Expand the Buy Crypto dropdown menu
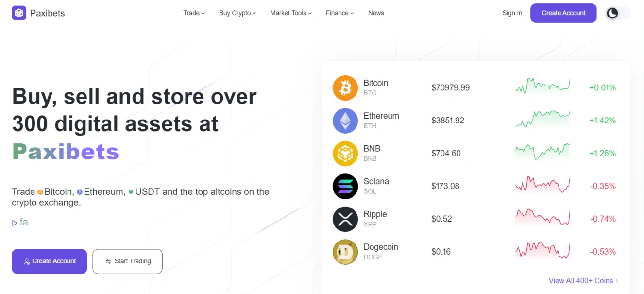This screenshot has width=644, height=294. tap(237, 13)
